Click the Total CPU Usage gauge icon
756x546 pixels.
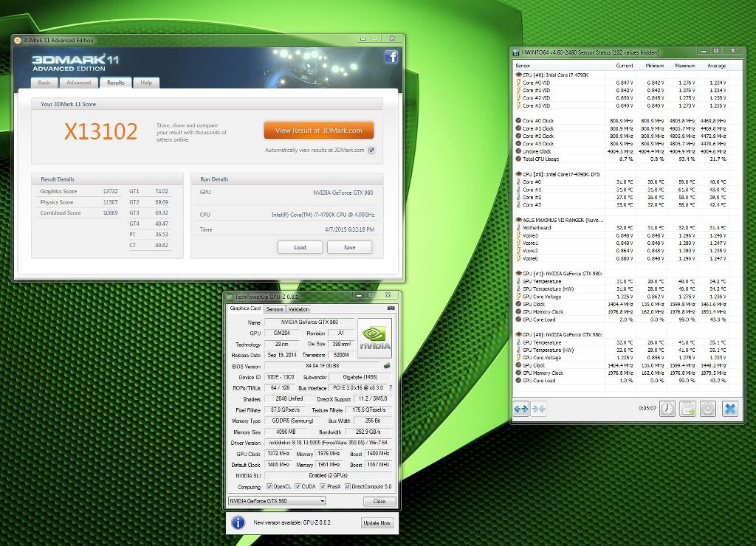(518, 159)
